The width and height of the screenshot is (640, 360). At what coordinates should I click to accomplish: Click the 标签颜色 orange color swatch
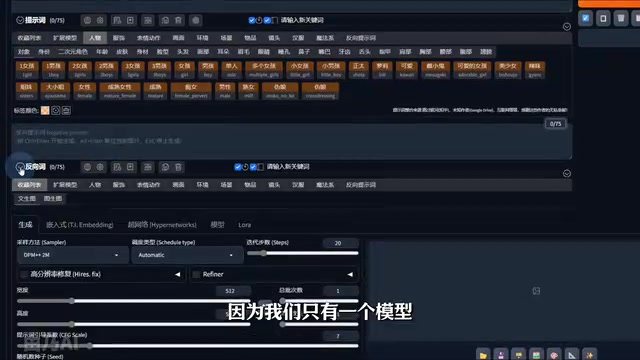click(x=45, y=110)
